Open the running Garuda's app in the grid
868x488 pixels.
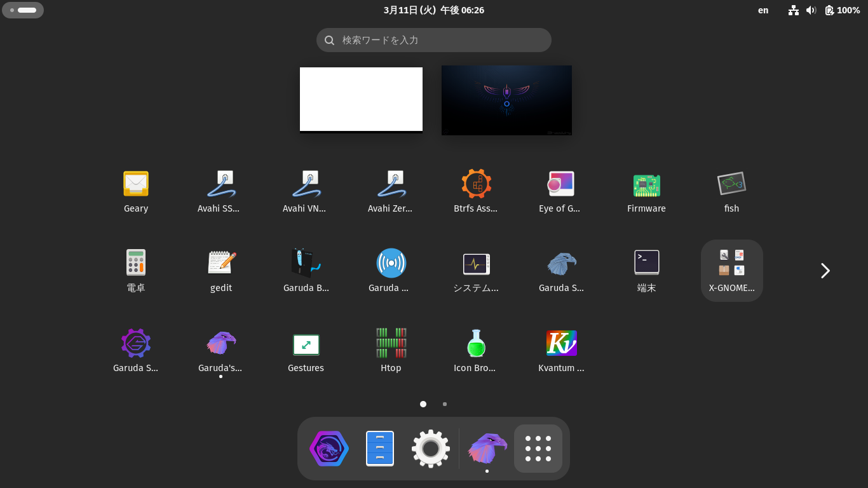tap(220, 351)
